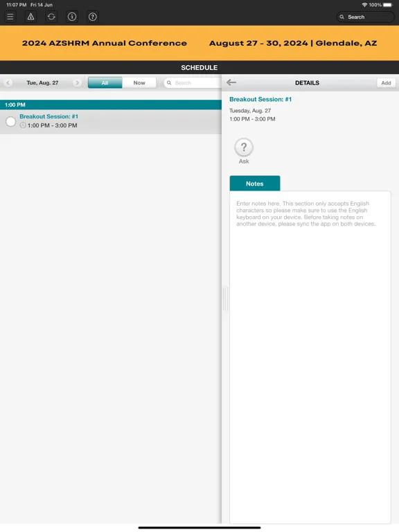399x532 pixels.
Task: Tap the Ask question icon
Action: pyautogui.click(x=244, y=148)
